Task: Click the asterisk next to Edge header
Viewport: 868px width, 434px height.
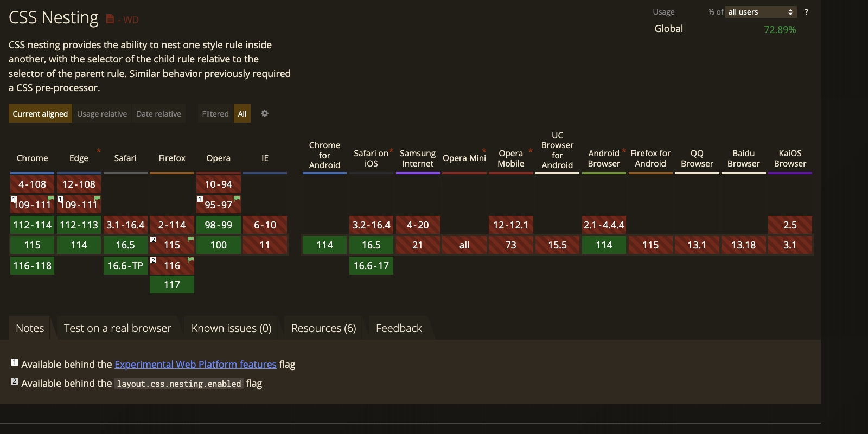Action: point(99,151)
